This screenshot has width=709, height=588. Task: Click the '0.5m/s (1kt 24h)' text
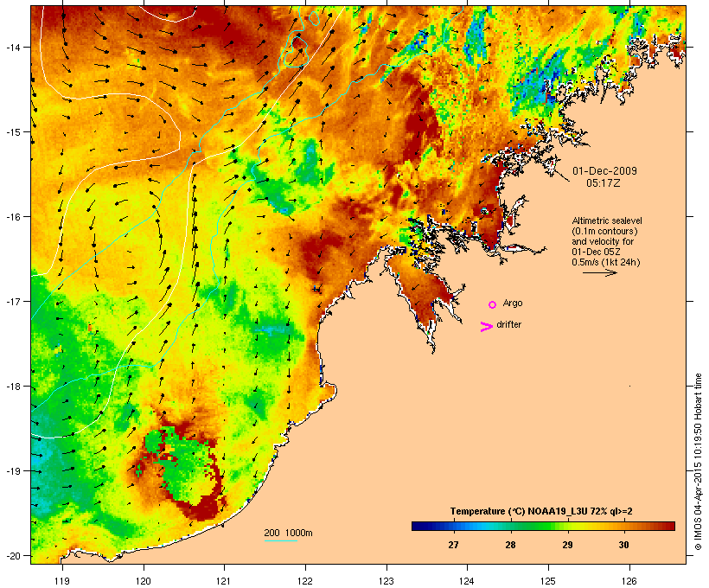click(606, 262)
